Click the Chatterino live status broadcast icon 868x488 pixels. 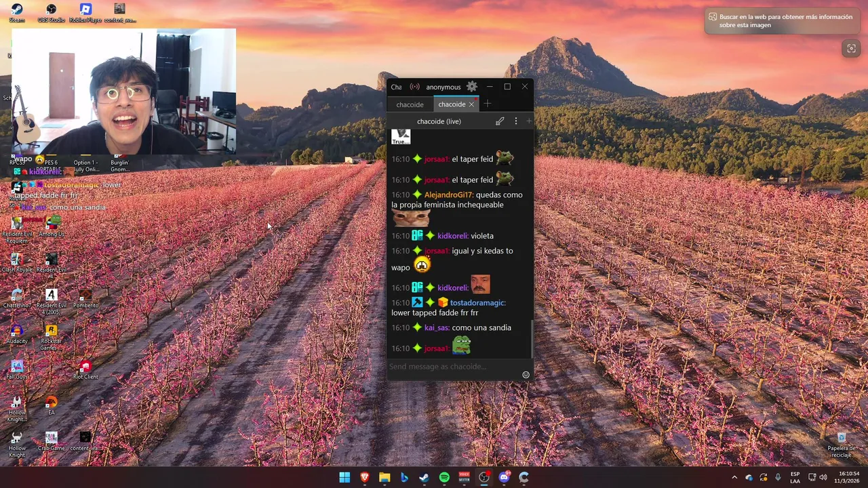[x=414, y=87]
